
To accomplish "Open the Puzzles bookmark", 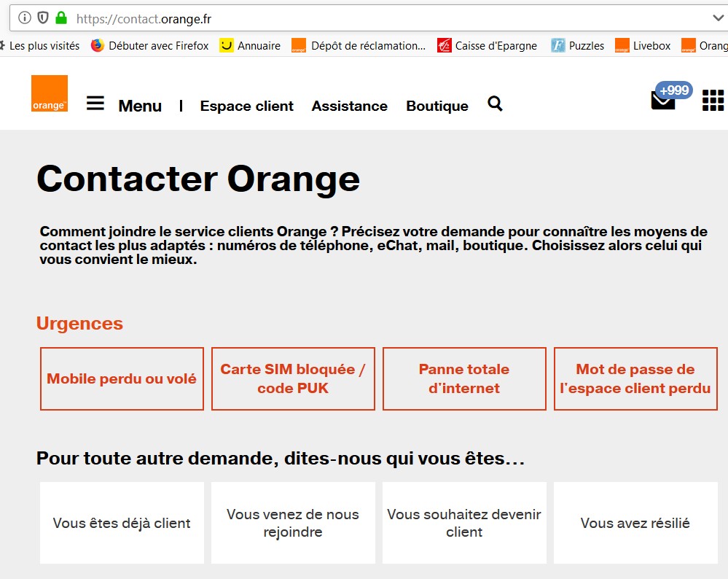I will pyautogui.click(x=578, y=45).
